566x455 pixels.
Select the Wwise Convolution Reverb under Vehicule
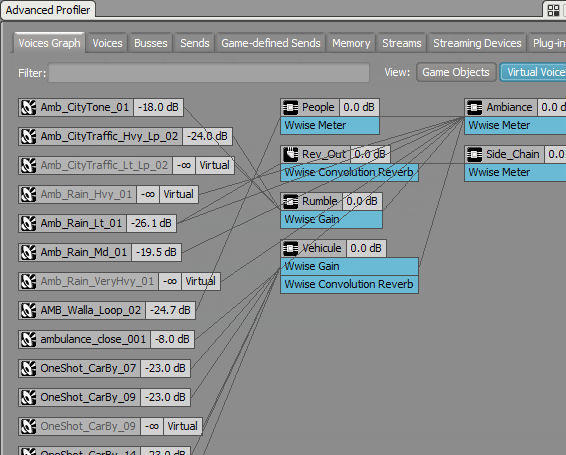click(349, 284)
